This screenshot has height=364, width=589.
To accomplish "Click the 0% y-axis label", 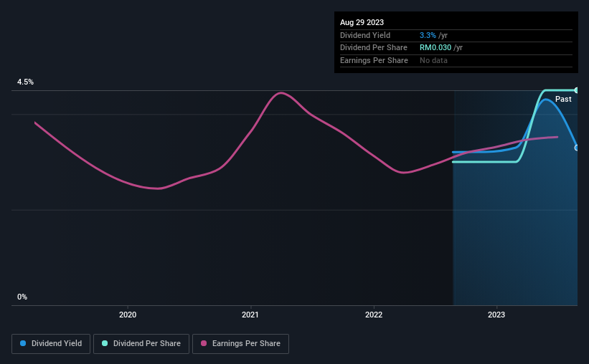I will tap(22, 297).
